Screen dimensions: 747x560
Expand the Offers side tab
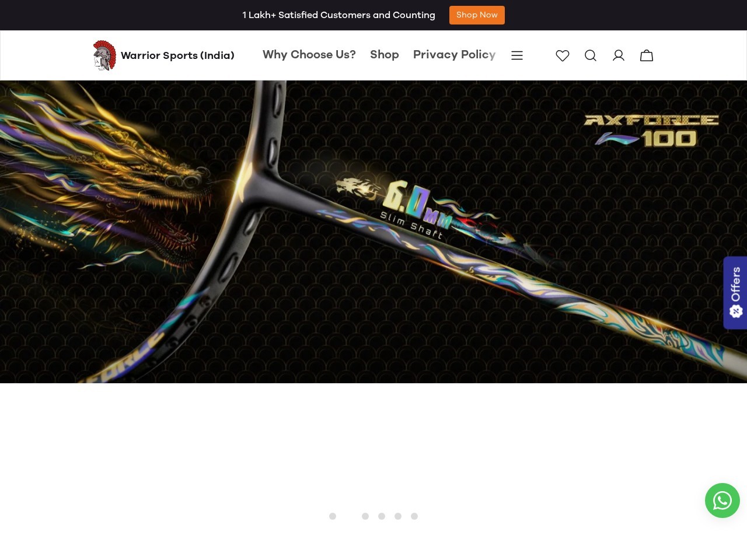pos(735,292)
